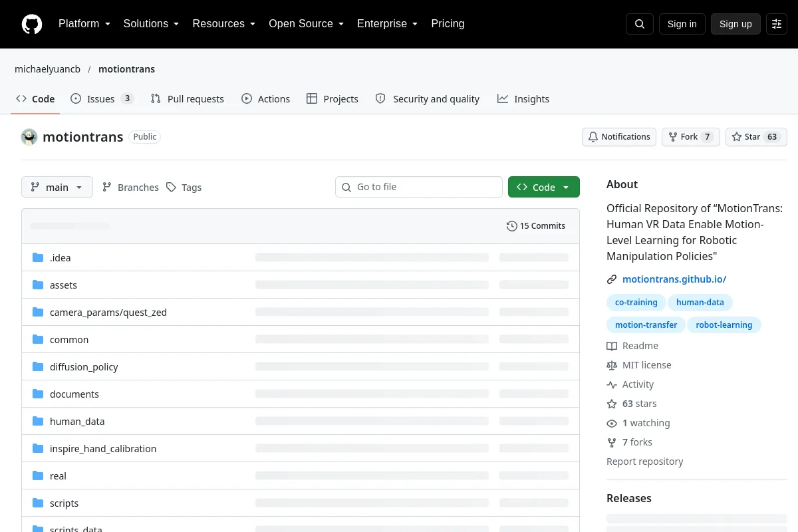The image size is (798, 532).
Task: Click the scripts folder icon
Action: pos(38,503)
